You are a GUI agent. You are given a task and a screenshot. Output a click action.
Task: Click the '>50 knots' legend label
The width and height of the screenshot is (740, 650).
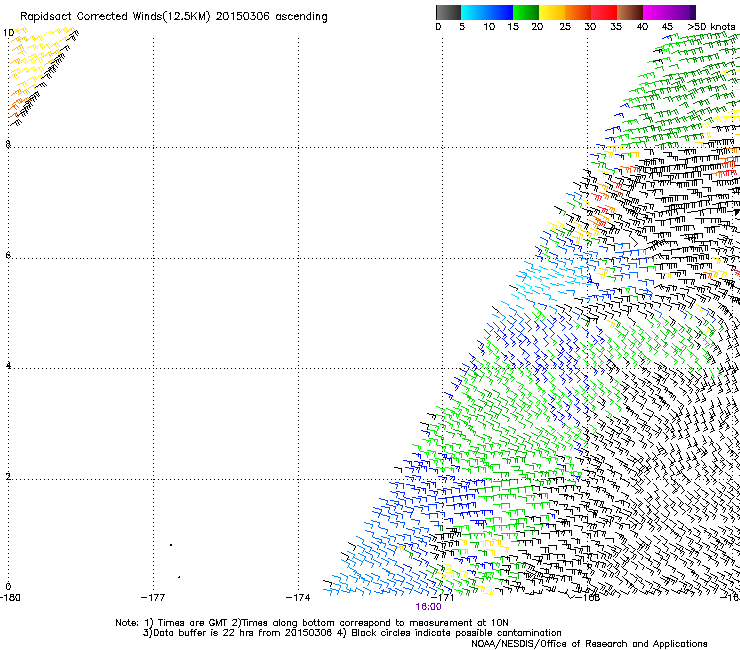coord(711,27)
